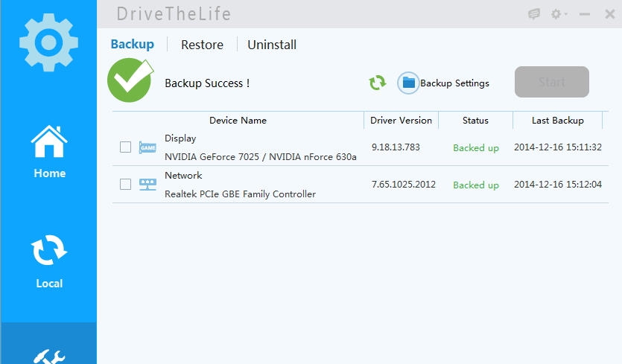Open the Home section in sidebar
Viewport: 622px width, 364px height.
pyautogui.click(x=49, y=151)
